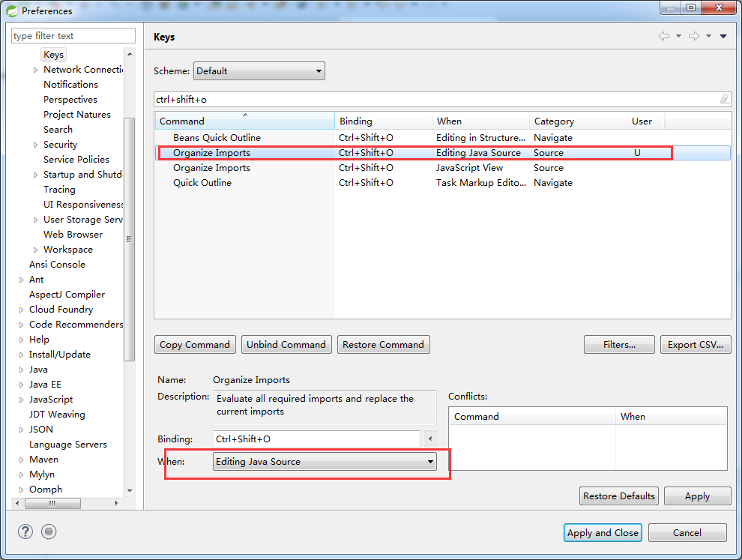Expand the Network Connections tree node

click(35, 70)
